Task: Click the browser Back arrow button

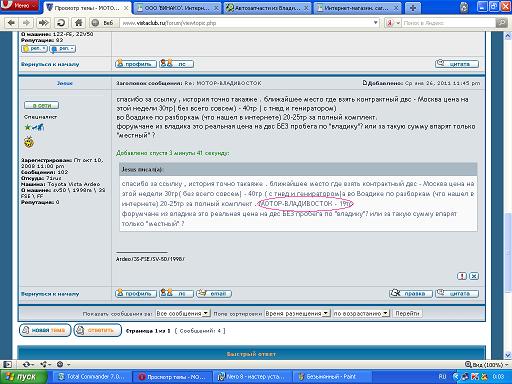Action: click(11, 23)
